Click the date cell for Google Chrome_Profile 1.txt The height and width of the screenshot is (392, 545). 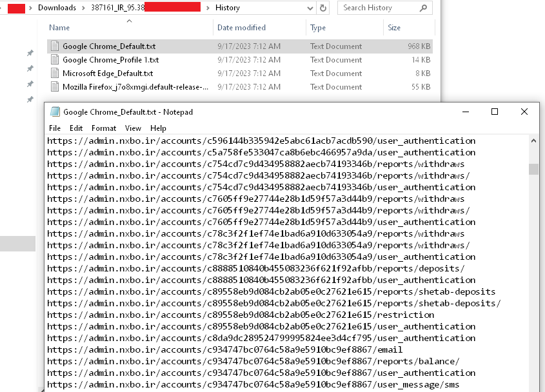click(x=249, y=60)
